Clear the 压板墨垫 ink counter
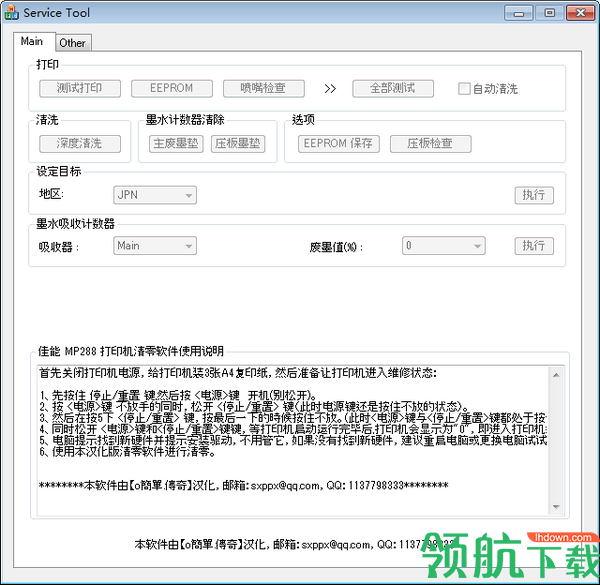600x585 pixels. pyautogui.click(x=238, y=144)
